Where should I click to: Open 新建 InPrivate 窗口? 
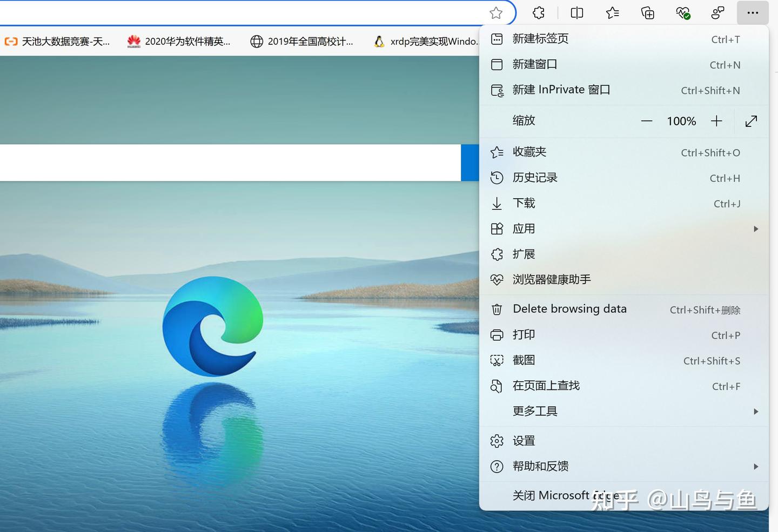tap(624, 90)
